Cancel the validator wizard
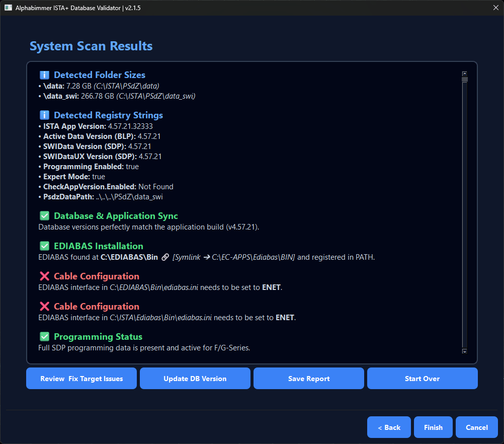 point(477,427)
